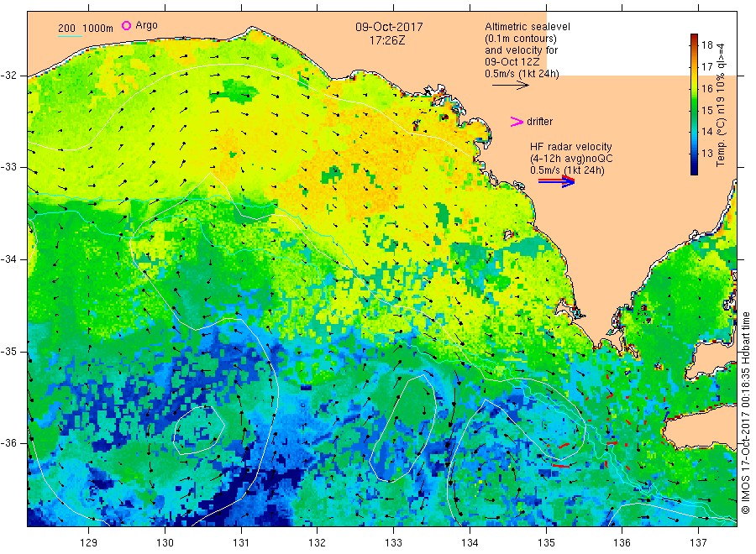Screen dimensions: 756x554
Task: Click the '(4-12h avg)noQC' label
Action: pyautogui.click(x=571, y=159)
